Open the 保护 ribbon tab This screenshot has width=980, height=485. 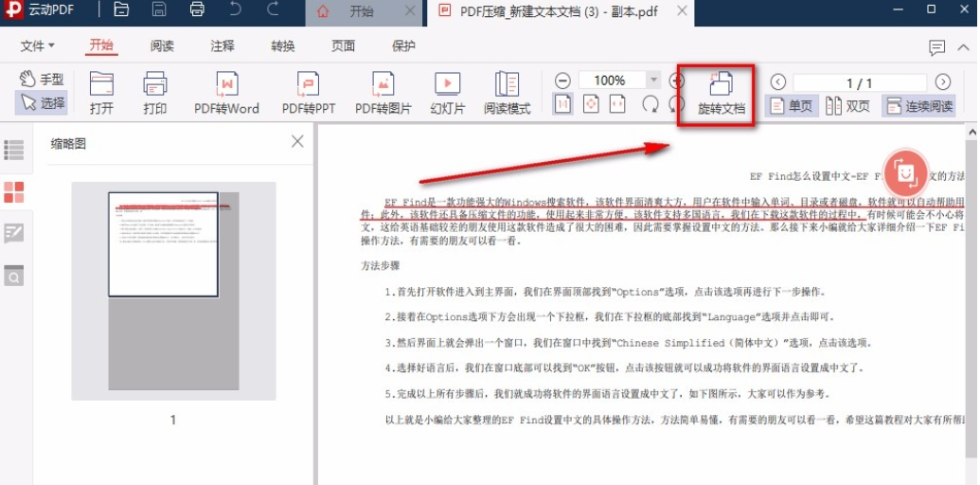click(x=403, y=46)
